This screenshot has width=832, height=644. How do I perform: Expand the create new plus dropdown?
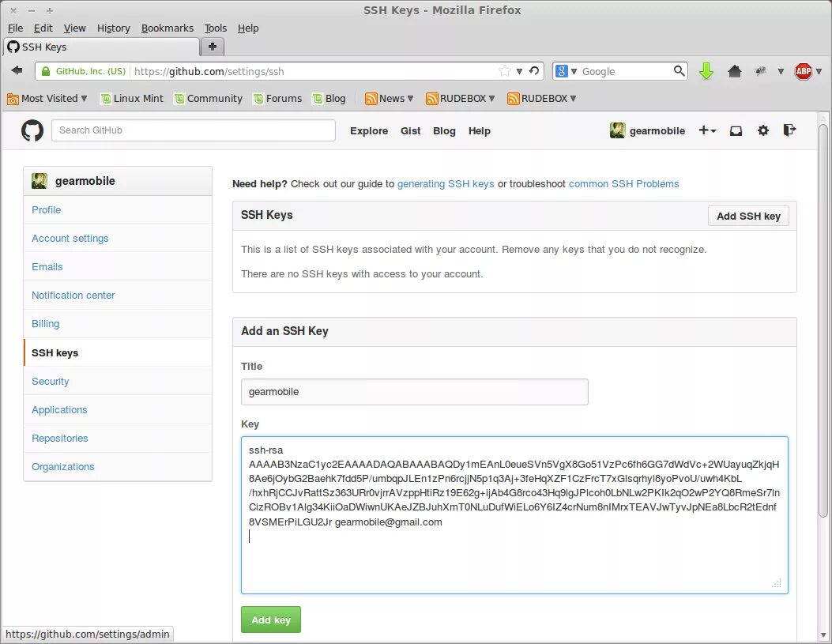click(707, 130)
